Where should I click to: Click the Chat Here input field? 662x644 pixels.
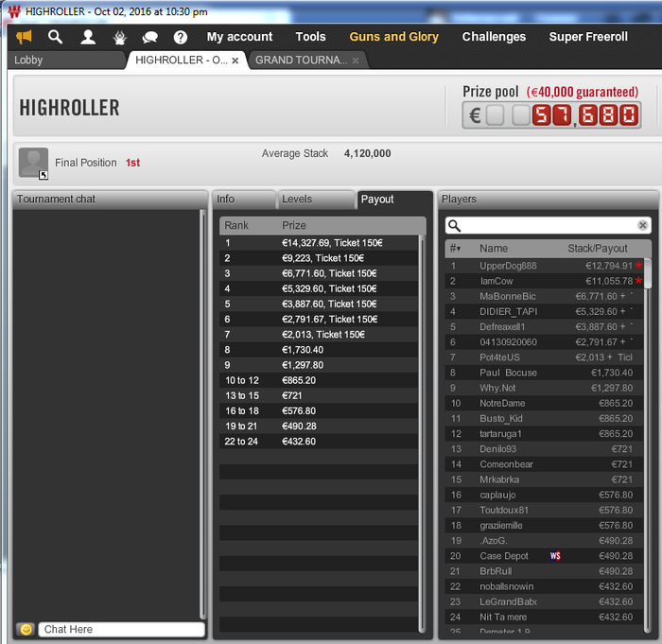[122, 629]
